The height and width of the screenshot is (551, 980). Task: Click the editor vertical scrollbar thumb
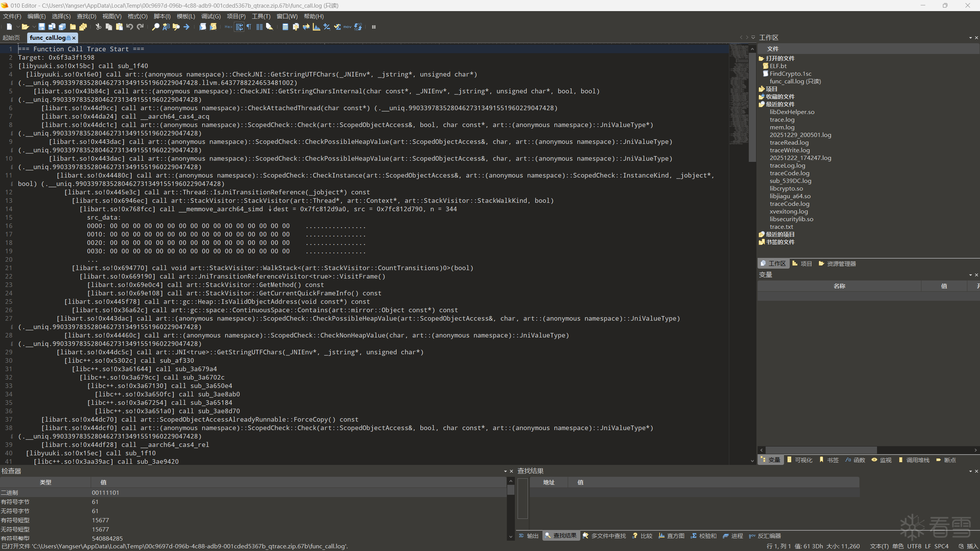752,107
